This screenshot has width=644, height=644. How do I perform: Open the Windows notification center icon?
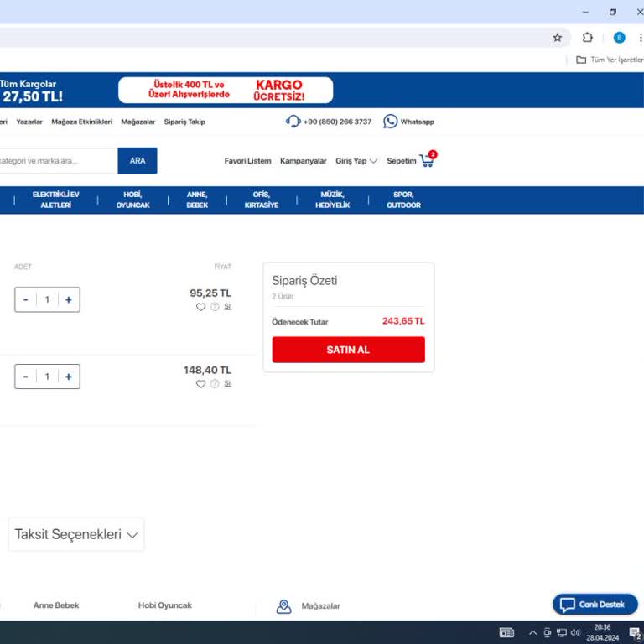(x=635, y=633)
